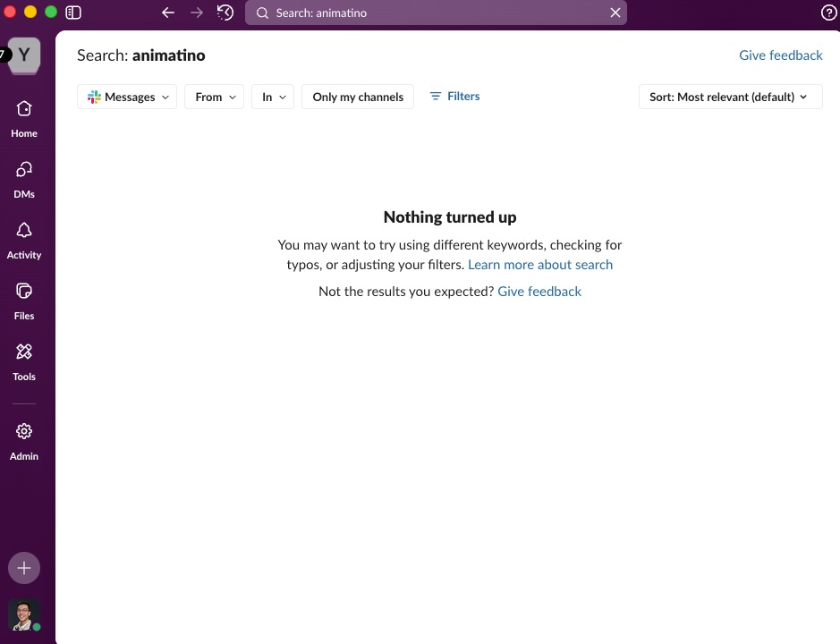Open the Filters panel
Viewport: 840px width, 644px height.
(x=454, y=96)
